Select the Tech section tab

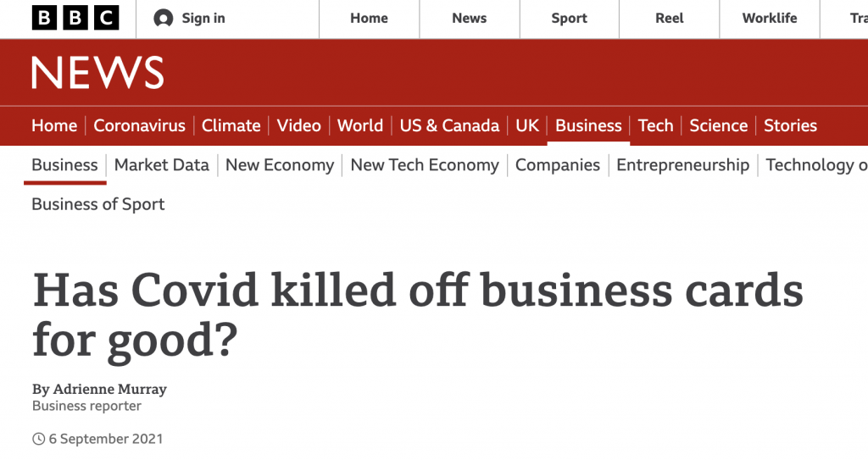(x=655, y=125)
